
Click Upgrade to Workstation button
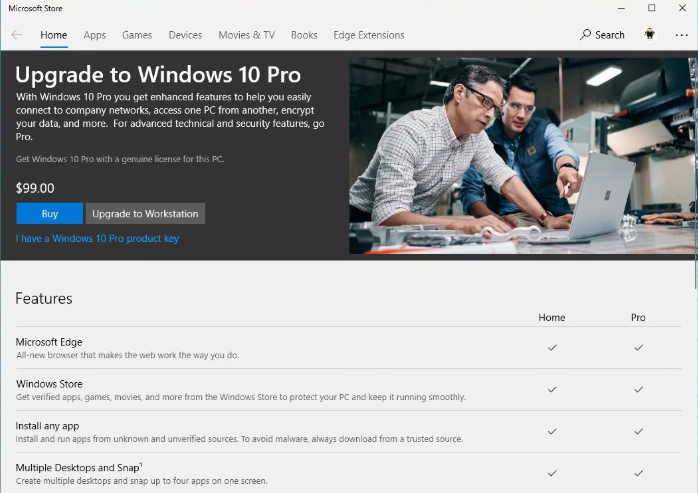point(145,214)
